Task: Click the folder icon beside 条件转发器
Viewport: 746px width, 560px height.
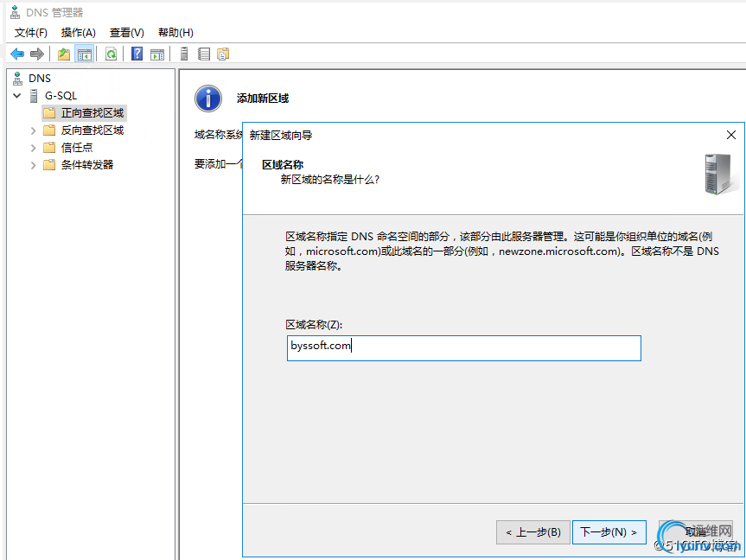Action: 49,165
